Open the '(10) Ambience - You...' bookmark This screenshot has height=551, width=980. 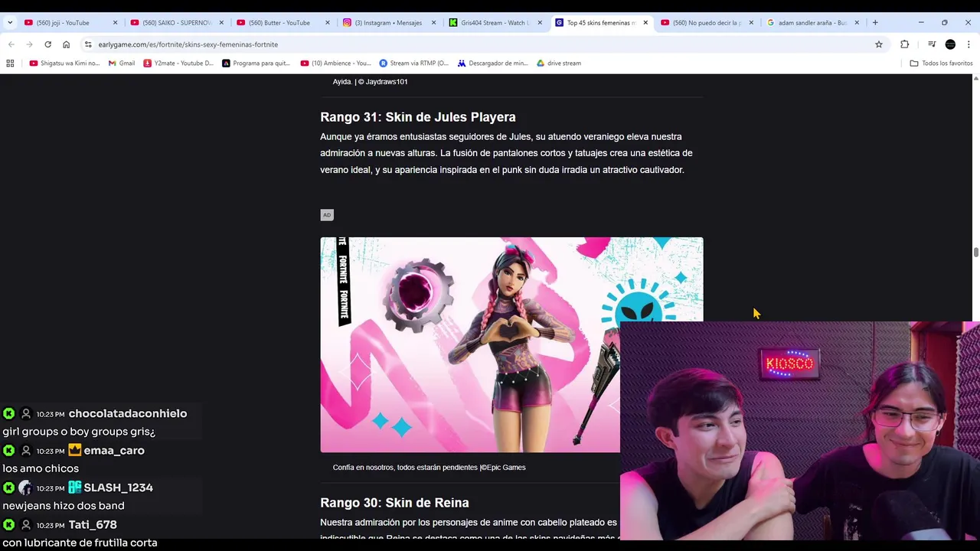pyautogui.click(x=335, y=64)
